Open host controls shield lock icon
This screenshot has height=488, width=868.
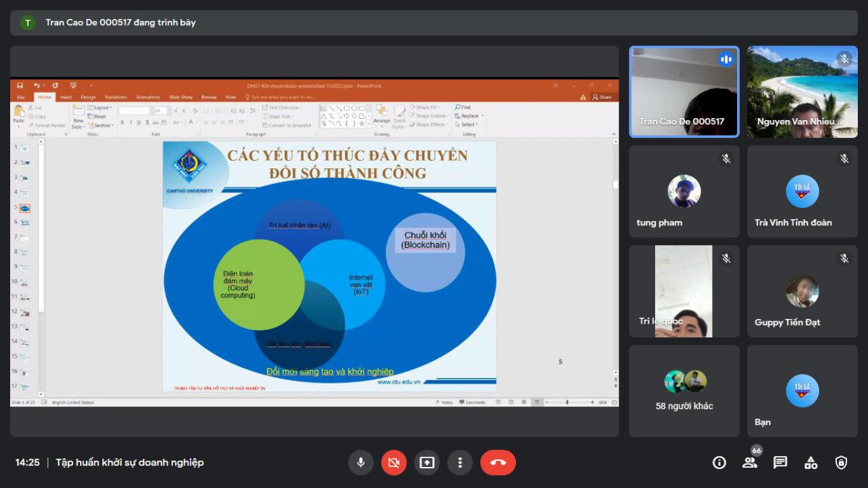coord(841,463)
